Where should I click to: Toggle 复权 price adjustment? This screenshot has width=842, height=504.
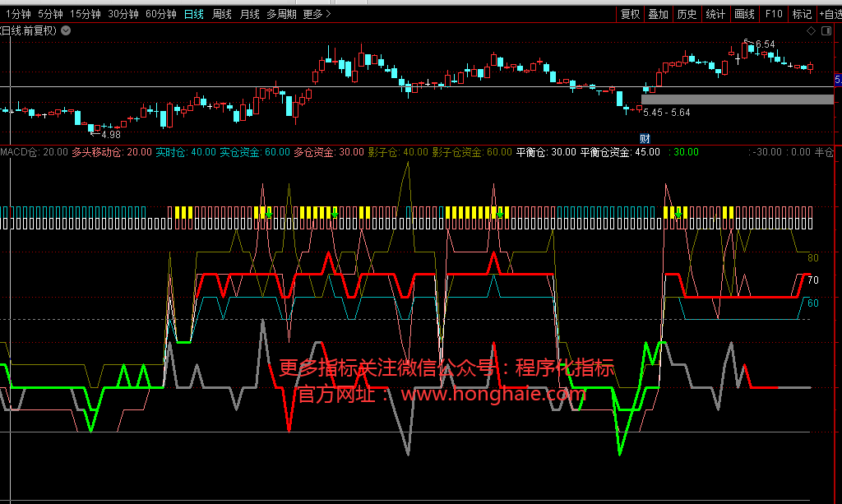pyautogui.click(x=630, y=14)
